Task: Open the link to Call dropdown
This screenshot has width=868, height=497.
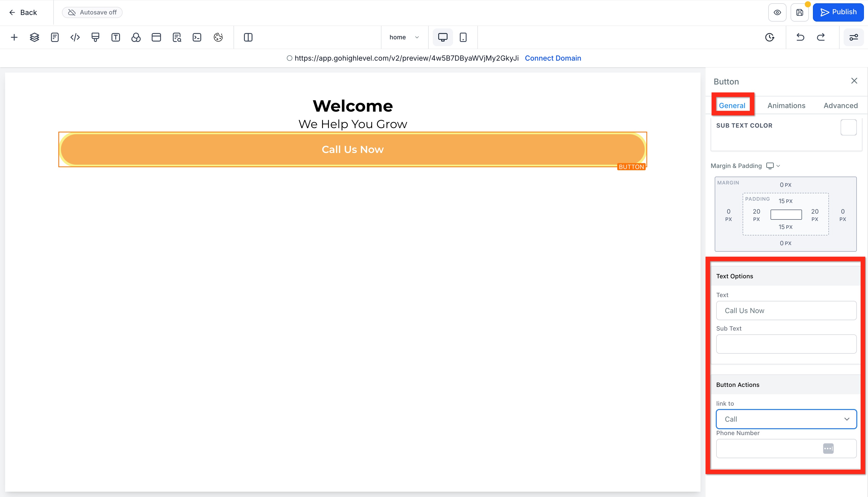Action: click(786, 419)
